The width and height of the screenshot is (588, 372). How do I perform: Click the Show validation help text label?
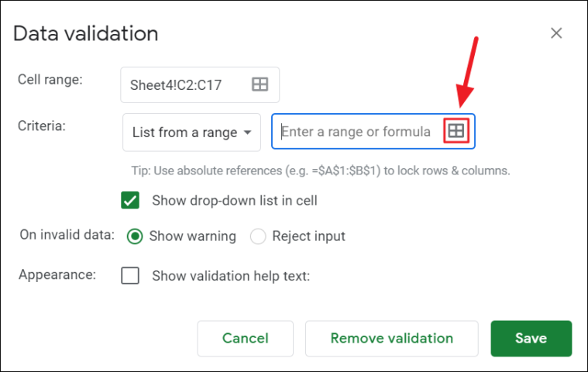point(231,276)
